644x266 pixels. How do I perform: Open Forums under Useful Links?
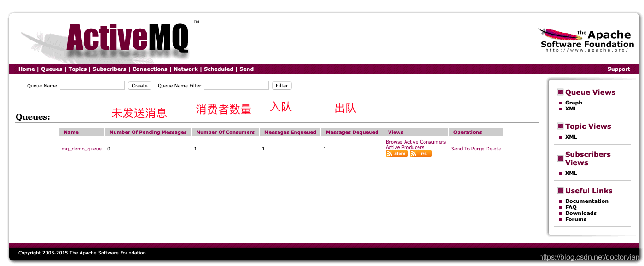[x=576, y=219]
